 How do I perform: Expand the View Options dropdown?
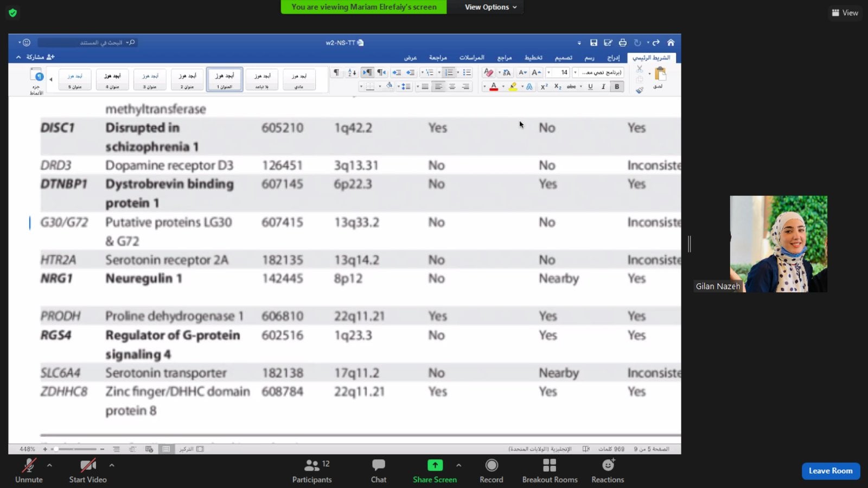490,7
